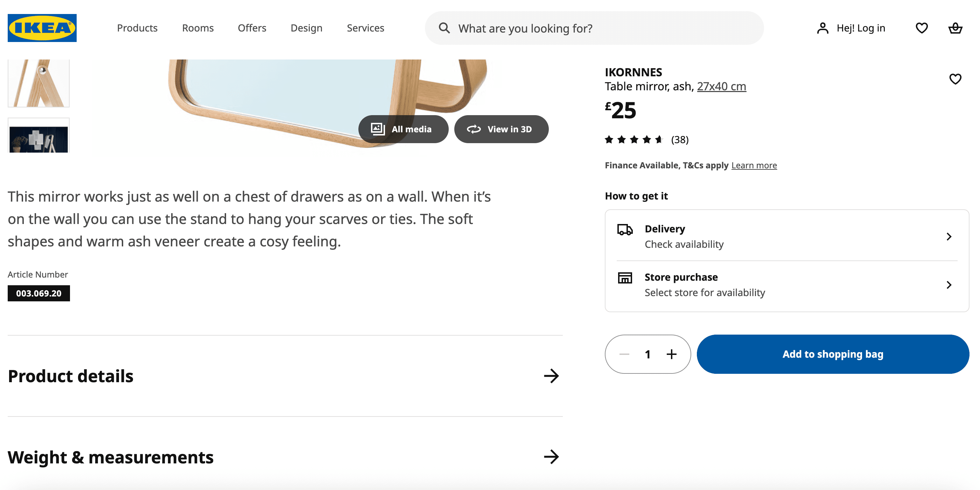Open All media gallery button
Image resolution: width=980 pixels, height=490 pixels.
point(403,129)
